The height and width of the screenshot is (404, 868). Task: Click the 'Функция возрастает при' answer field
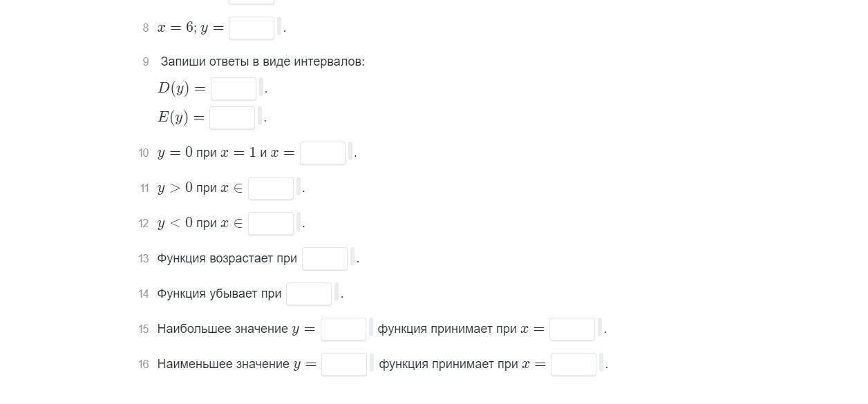click(325, 259)
